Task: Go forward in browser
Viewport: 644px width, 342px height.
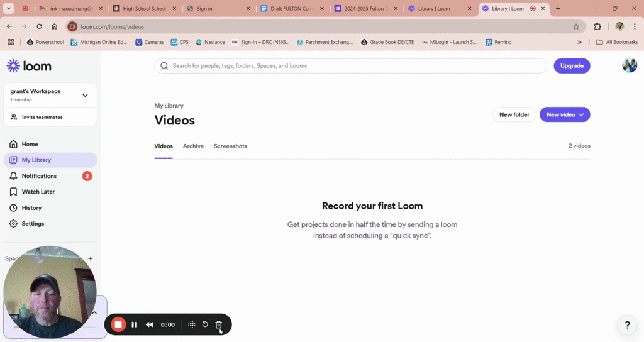Action: coord(25,26)
